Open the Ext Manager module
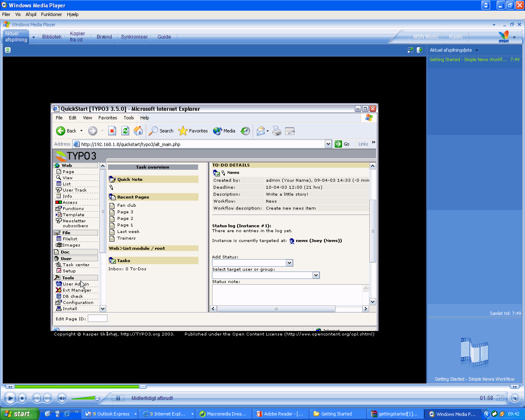The height and width of the screenshot is (420, 525). (x=77, y=290)
